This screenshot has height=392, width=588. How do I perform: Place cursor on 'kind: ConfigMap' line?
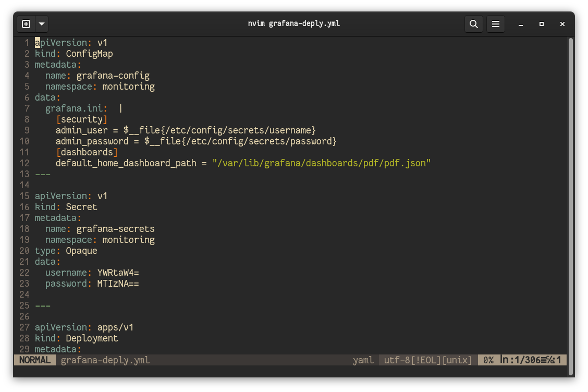[x=74, y=54]
